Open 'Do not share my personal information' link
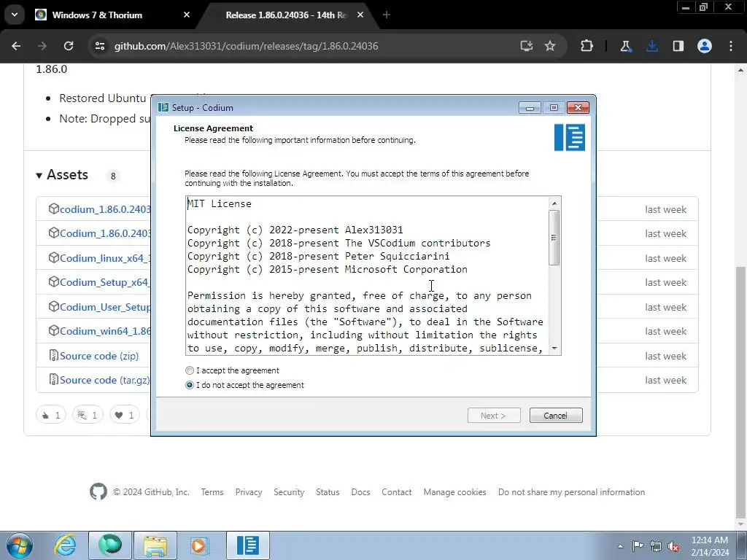This screenshot has width=747, height=560. (572, 492)
